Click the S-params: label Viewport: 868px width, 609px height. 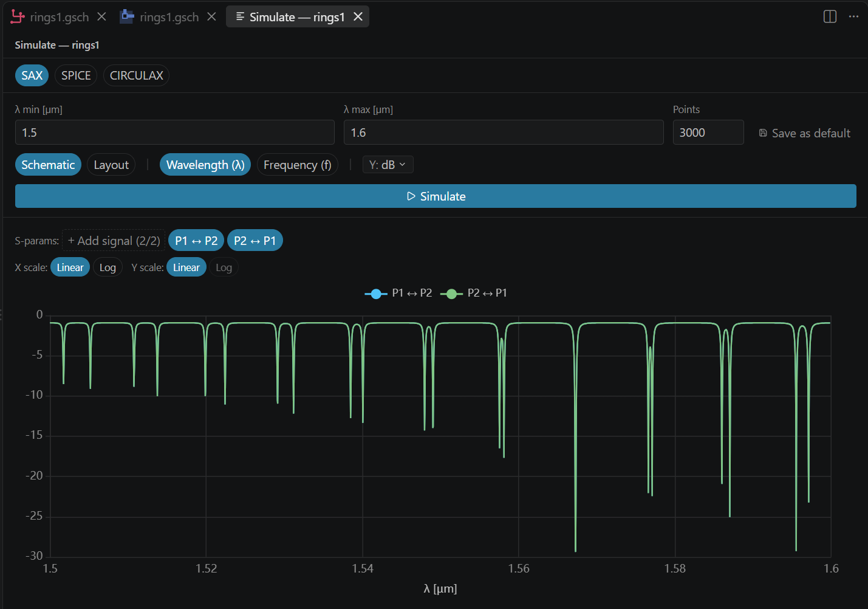pos(37,241)
